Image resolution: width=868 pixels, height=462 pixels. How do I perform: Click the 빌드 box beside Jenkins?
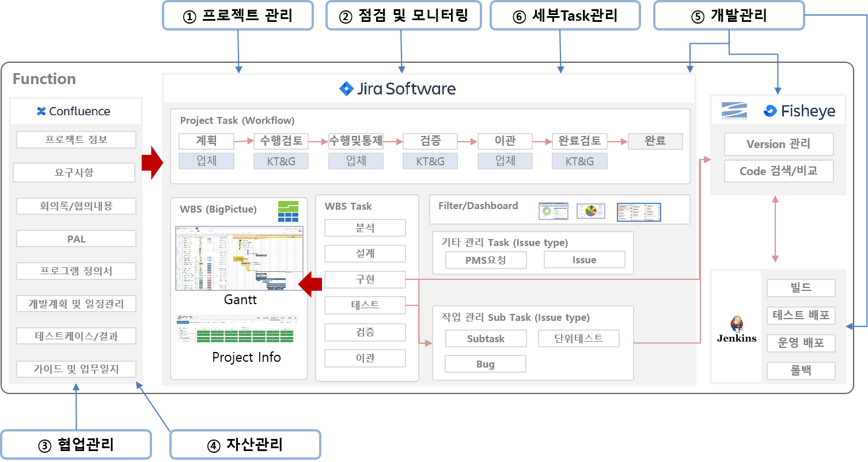801,287
